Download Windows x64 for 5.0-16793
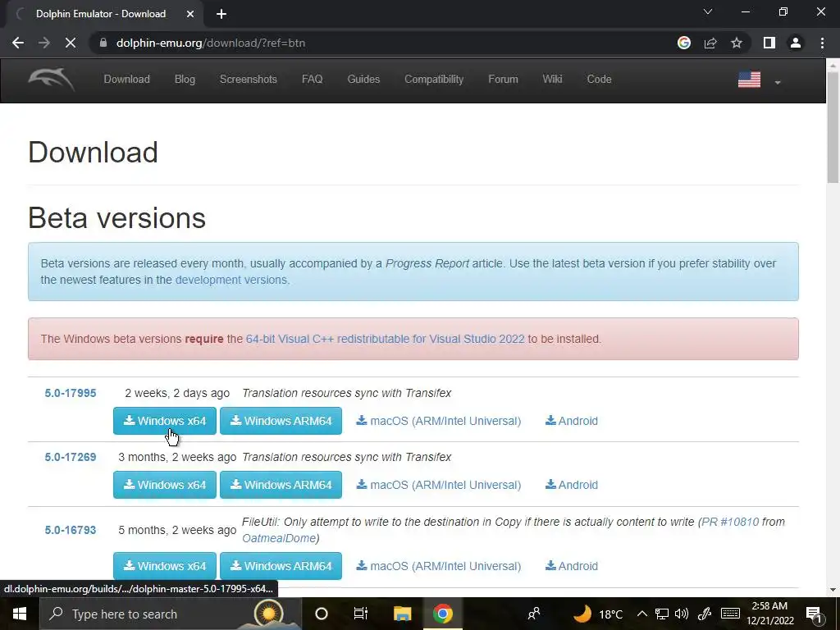840x630 pixels. [165, 566]
